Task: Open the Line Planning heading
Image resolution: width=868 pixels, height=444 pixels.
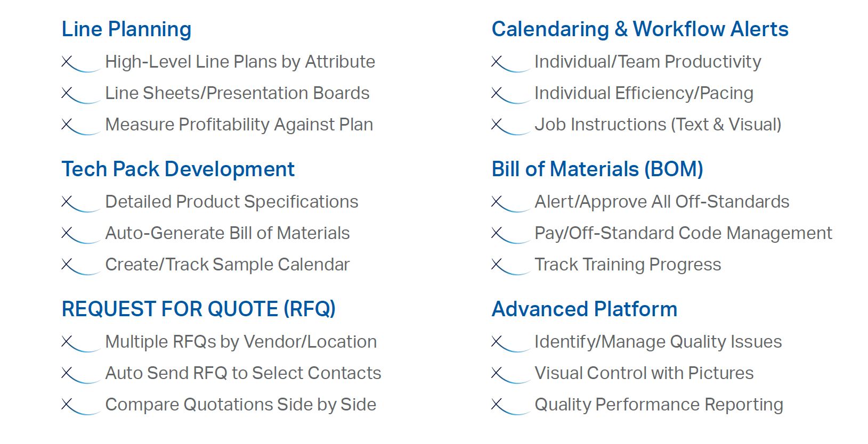Action: click(126, 29)
